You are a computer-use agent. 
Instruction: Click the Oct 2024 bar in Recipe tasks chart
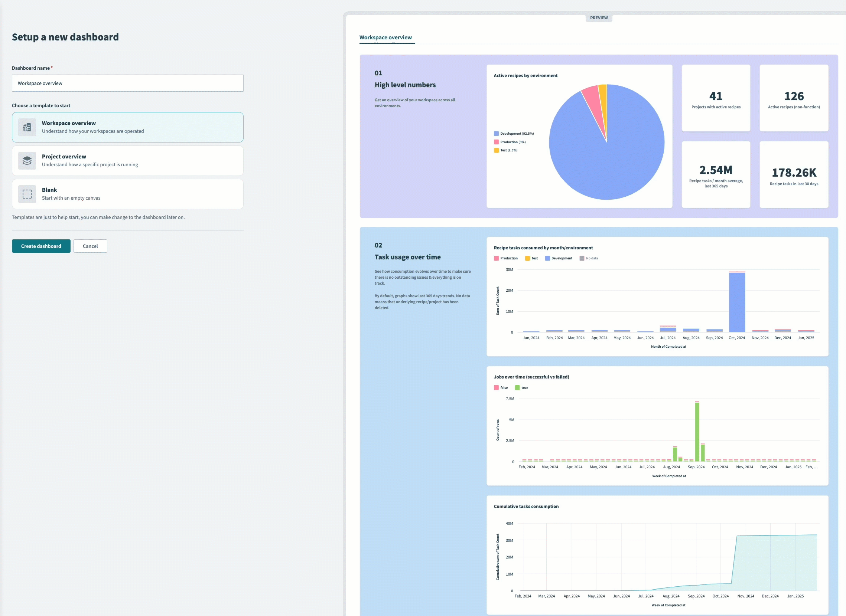point(736,302)
